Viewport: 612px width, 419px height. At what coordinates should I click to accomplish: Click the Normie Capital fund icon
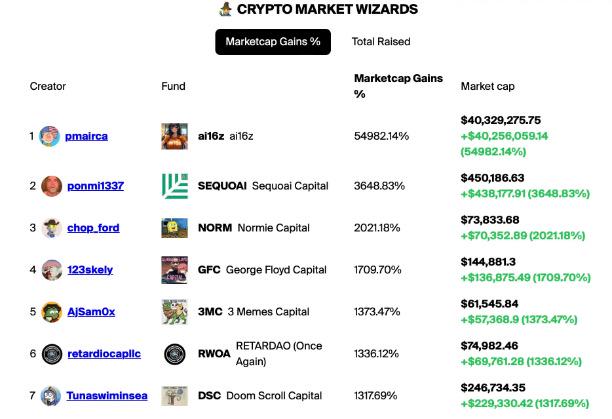tap(175, 228)
